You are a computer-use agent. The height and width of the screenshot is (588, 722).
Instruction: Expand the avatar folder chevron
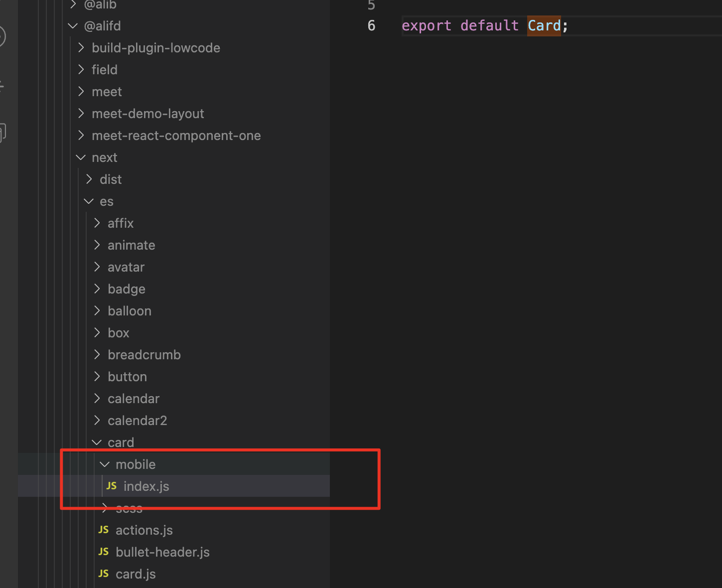[x=97, y=267]
